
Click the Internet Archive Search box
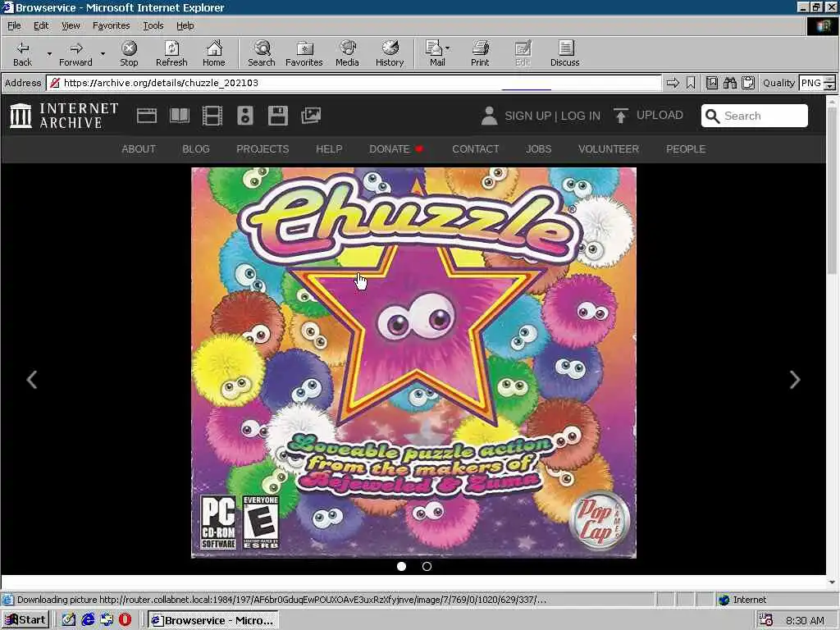[x=755, y=116]
